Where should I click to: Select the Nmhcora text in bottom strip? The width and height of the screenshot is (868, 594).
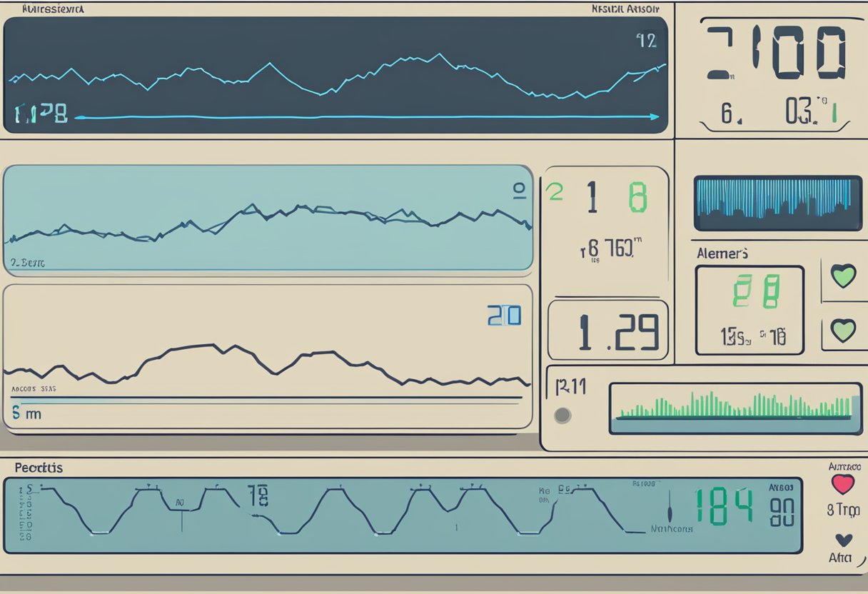click(670, 530)
